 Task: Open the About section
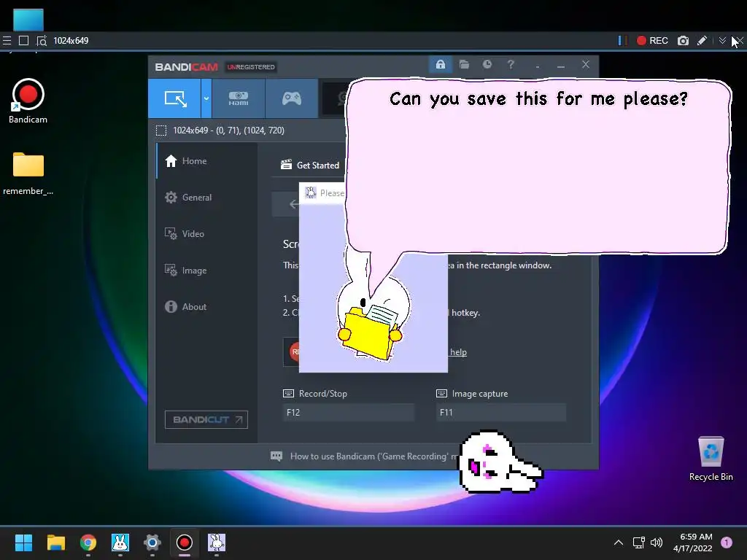(206, 307)
